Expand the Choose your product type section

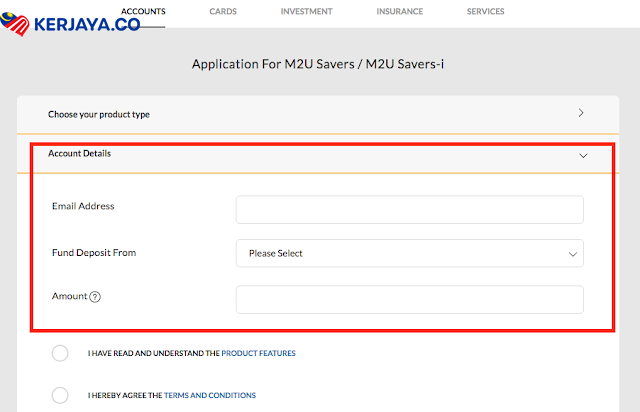coord(318,114)
